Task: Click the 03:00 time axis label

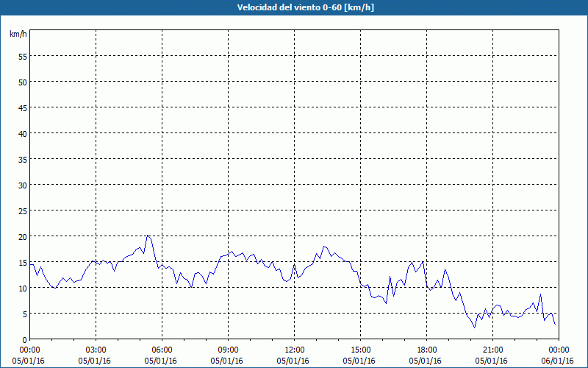Action: 96,350
